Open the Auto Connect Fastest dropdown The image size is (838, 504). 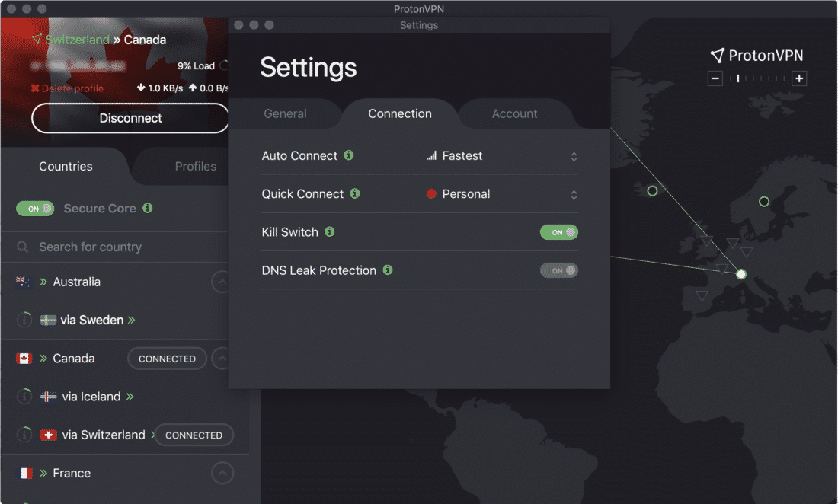click(x=502, y=156)
